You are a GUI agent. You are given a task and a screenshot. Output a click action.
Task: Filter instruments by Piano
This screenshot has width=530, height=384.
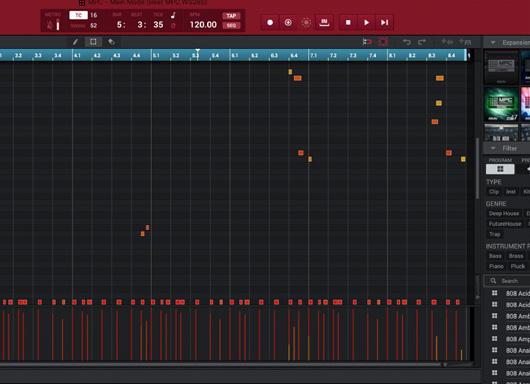click(x=496, y=266)
